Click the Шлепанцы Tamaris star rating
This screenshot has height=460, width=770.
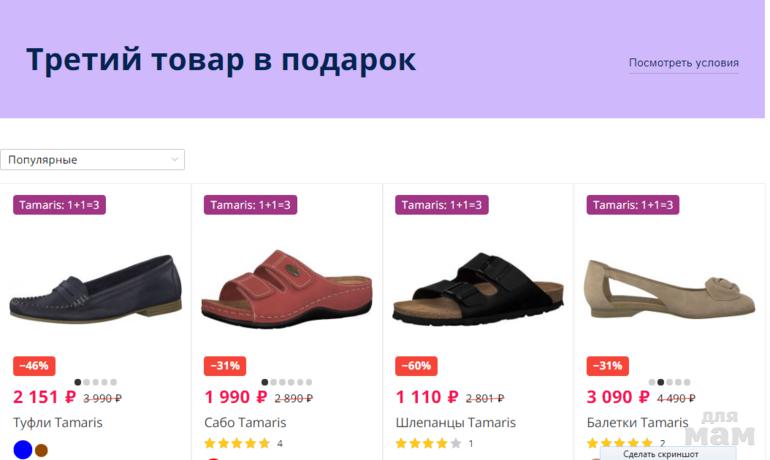(428, 443)
